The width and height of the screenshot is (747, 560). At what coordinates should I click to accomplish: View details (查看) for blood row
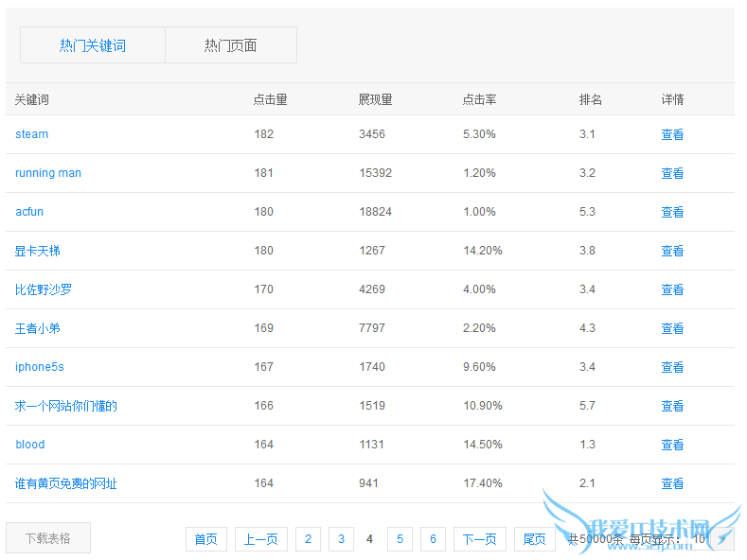(672, 445)
